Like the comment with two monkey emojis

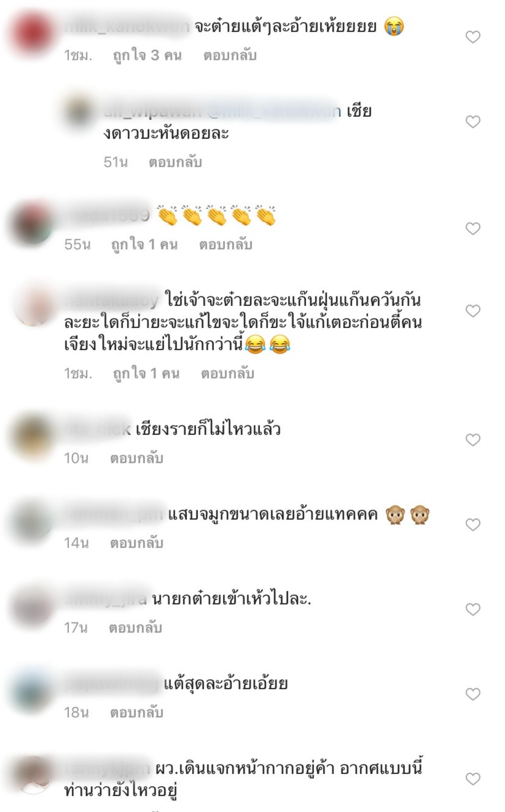(473, 525)
